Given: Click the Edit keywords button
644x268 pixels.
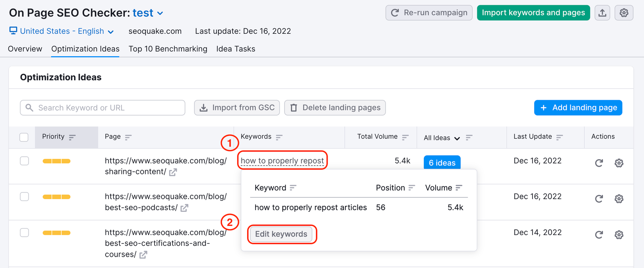Looking at the screenshot, I should pyautogui.click(x=281, y=234).
